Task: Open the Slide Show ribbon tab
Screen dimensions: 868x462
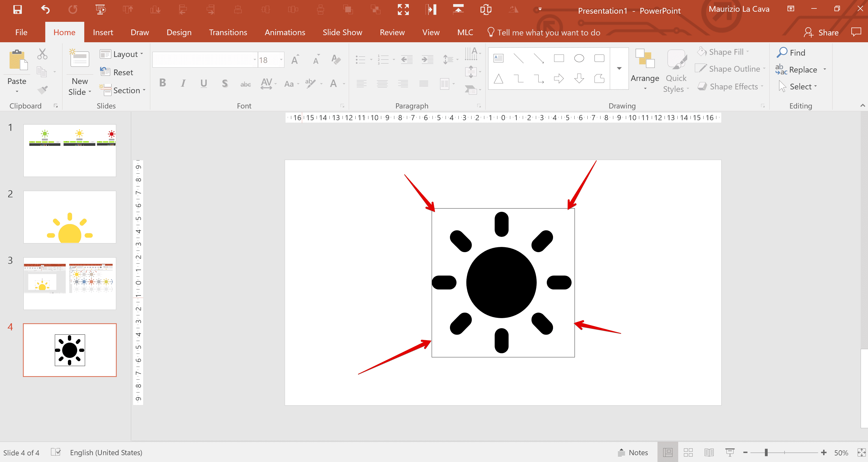Action: pyautogui.click(x=342, y=32)
